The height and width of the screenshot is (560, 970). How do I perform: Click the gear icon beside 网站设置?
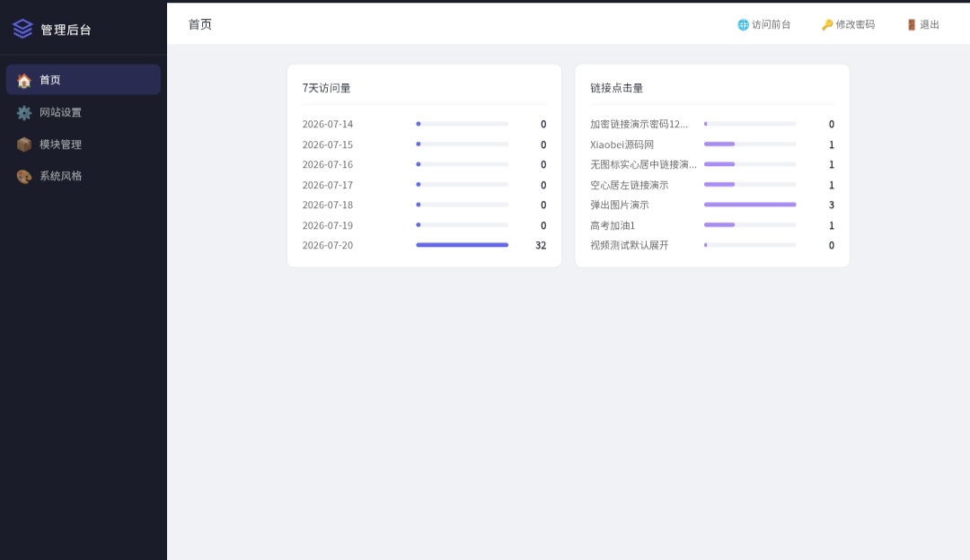24,112
